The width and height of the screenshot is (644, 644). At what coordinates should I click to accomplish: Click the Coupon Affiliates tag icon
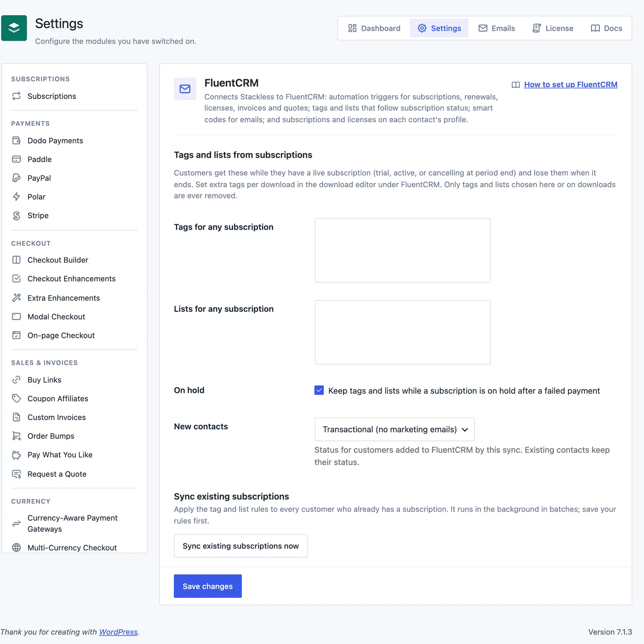coord(17,398)
